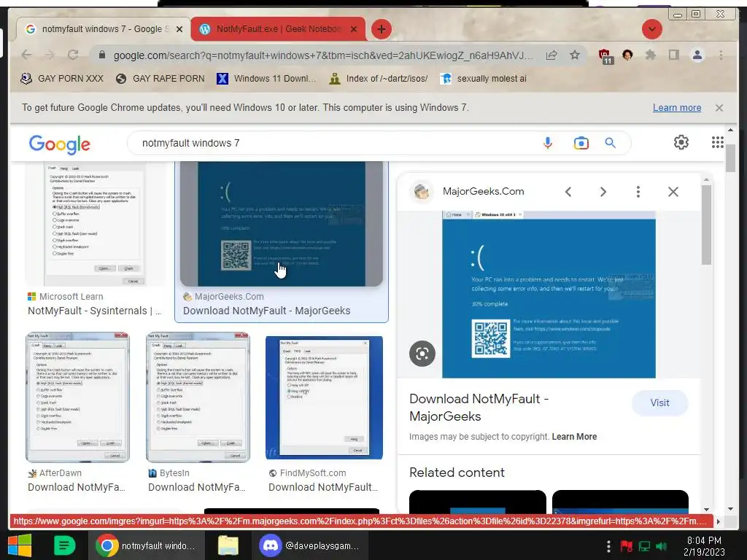Open the Index of /~dartz/isos/ bookmark
The width and height of the screenshot is (747, 560).
[379, 79]
